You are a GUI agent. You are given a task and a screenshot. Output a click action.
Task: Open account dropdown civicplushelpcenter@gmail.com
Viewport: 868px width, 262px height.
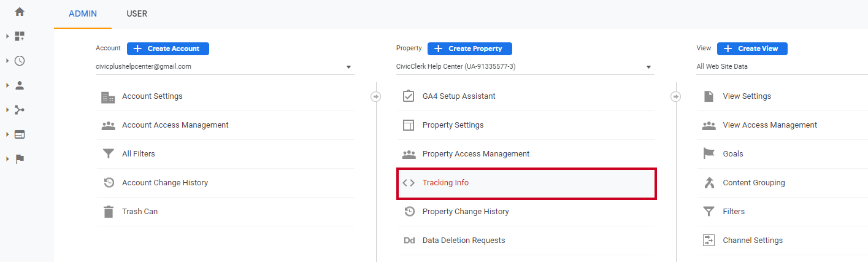tap(225, 67)
